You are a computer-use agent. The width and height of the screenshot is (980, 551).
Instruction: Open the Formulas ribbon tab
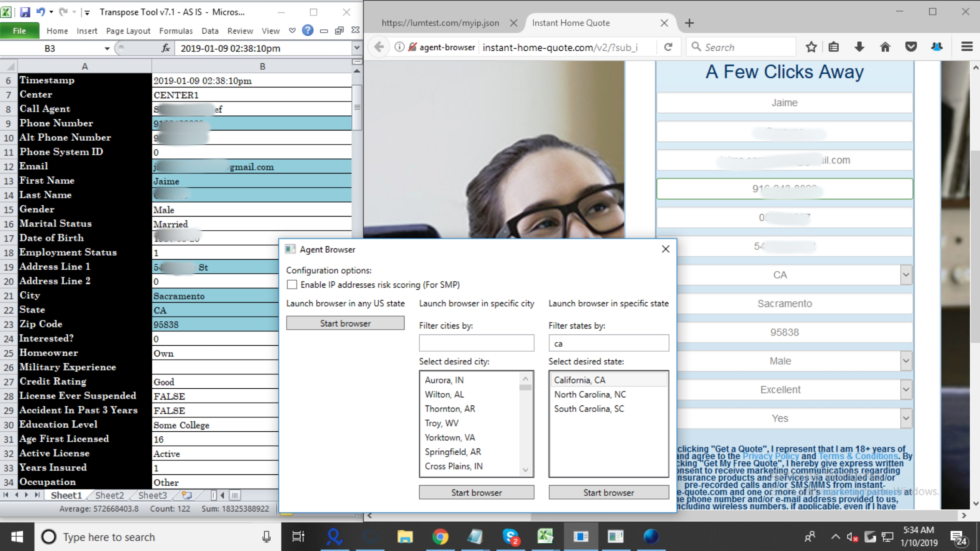click(x=176, y=31)
